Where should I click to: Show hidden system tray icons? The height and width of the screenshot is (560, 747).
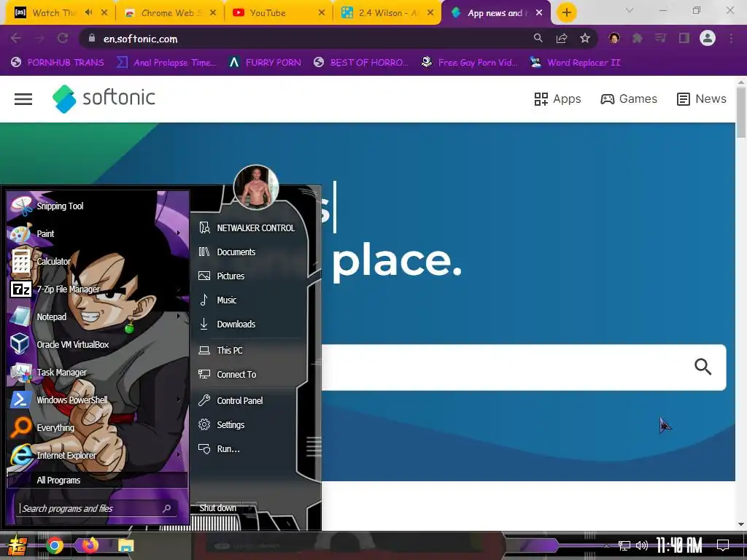click(x=606, y=545)
